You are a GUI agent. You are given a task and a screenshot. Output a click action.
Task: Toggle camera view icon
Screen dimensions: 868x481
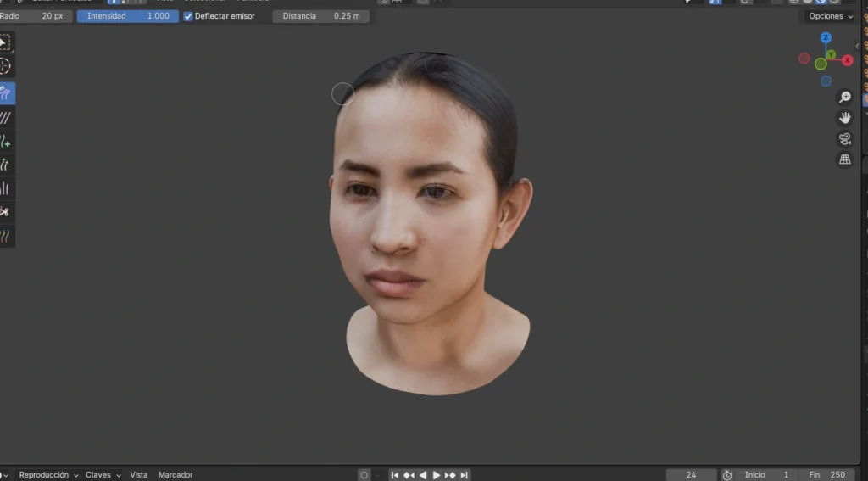(x=845, y=138)
